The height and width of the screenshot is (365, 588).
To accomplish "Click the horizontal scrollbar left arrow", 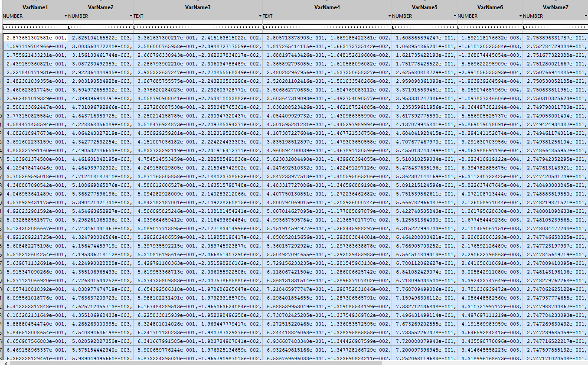I will coord(6,363).
